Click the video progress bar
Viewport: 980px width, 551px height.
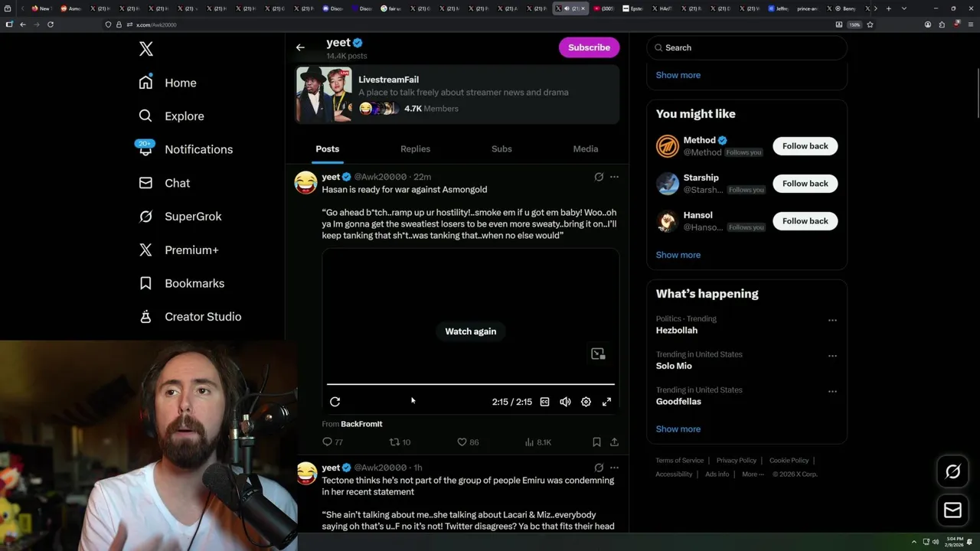point(471,384)
